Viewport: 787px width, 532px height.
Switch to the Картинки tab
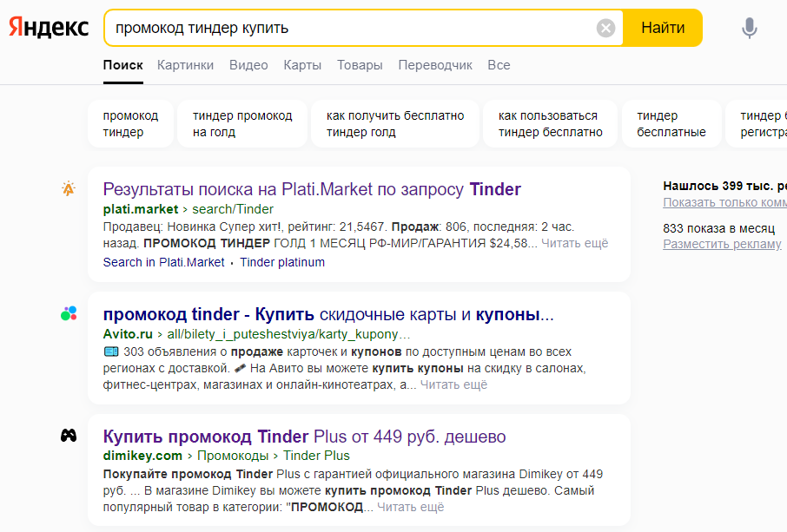185,65
